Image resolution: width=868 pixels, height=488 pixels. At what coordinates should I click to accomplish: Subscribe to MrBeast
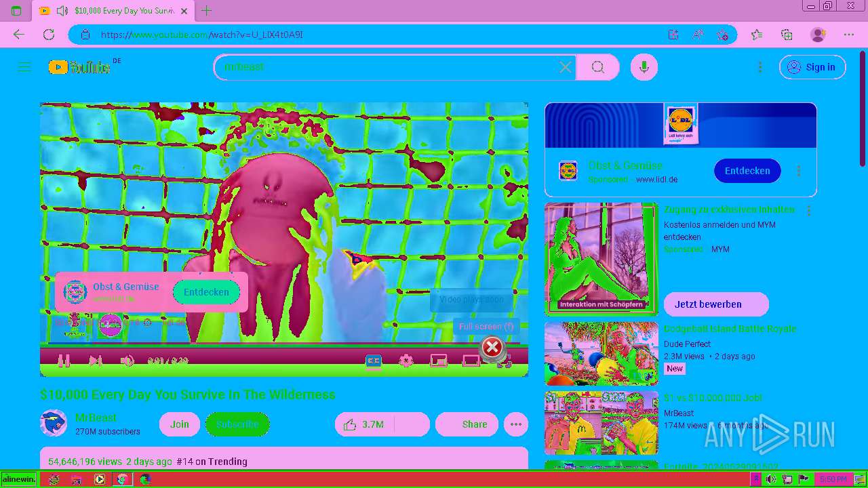click(x=237, y=424)
